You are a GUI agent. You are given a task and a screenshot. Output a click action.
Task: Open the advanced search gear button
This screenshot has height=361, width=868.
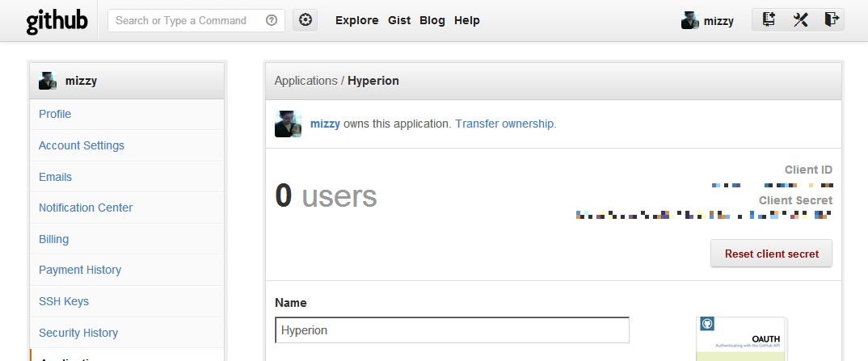pyautogui.click(x=305, y=21)
